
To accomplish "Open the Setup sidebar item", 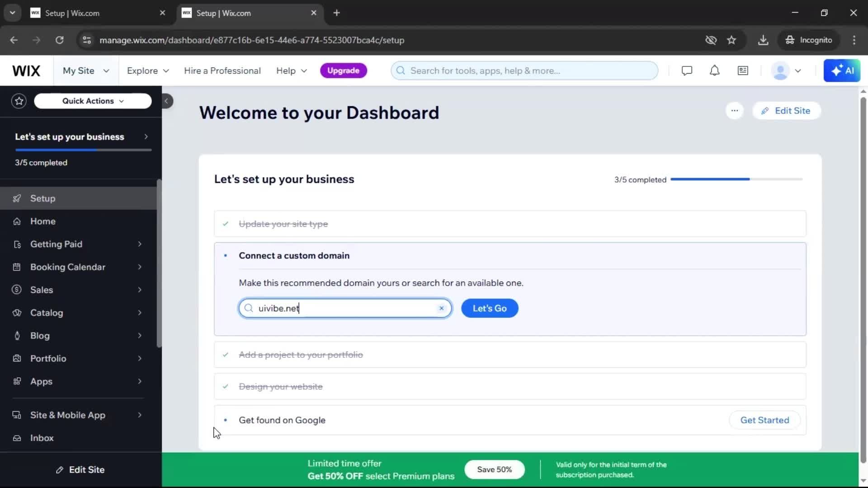I will pyautogui.click(x=78, y=198).
